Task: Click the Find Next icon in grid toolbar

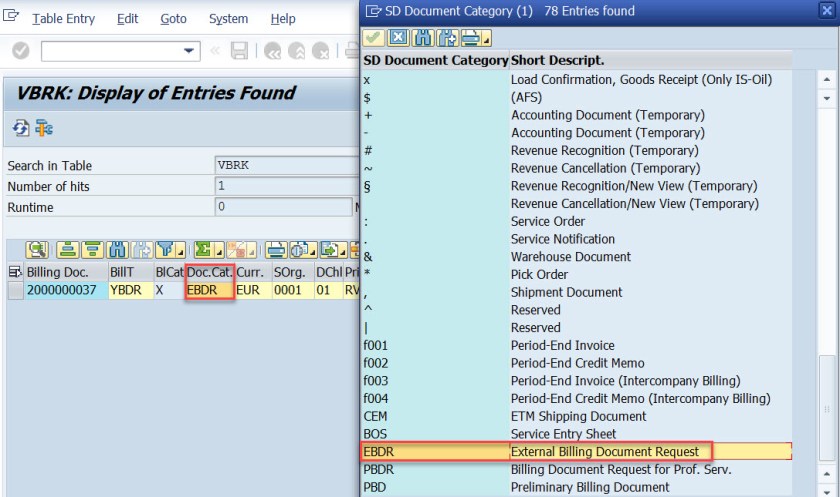Action: [141, 250]
